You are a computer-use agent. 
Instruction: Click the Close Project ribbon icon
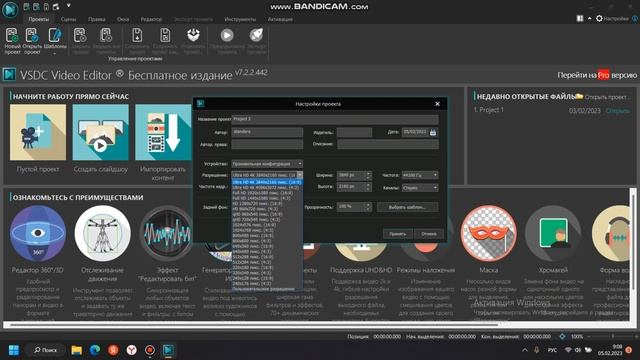[80, 36]
